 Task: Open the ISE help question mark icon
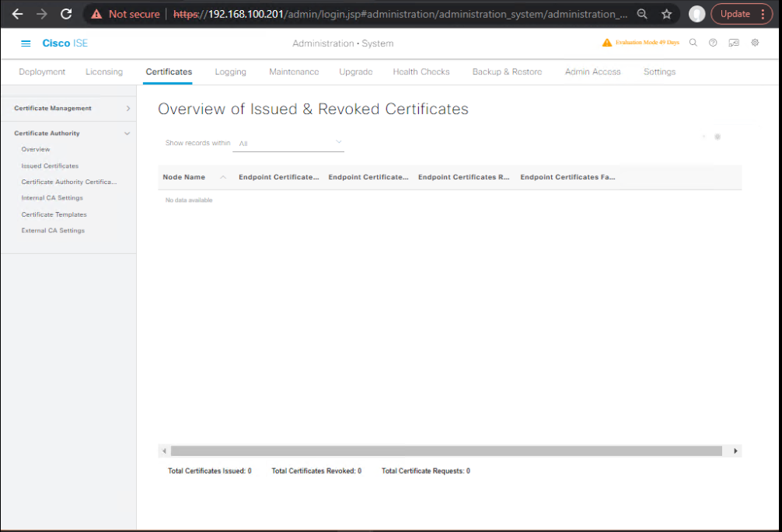pos(713,43)
